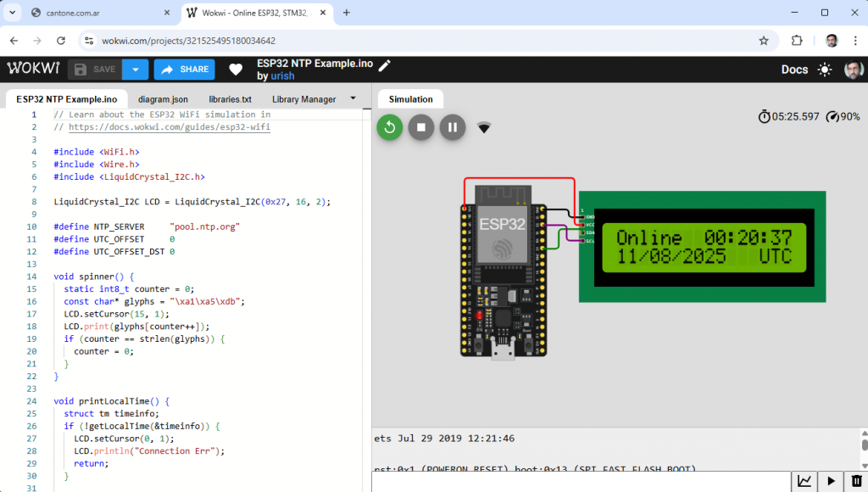The height and width of the screenshot is (492, 868).
Task: Open the docs.wokwi.com esp32-wifi link in code
Action: pos(170,127)
